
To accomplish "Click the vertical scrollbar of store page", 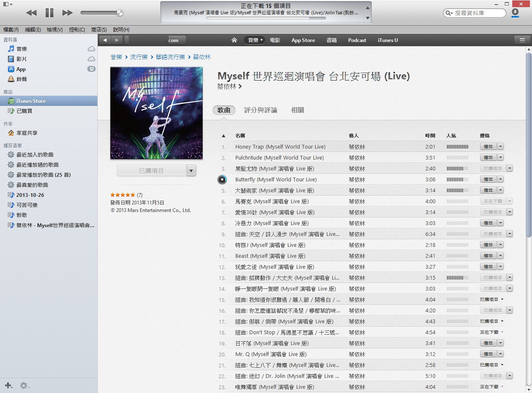I will coord(529,145).
